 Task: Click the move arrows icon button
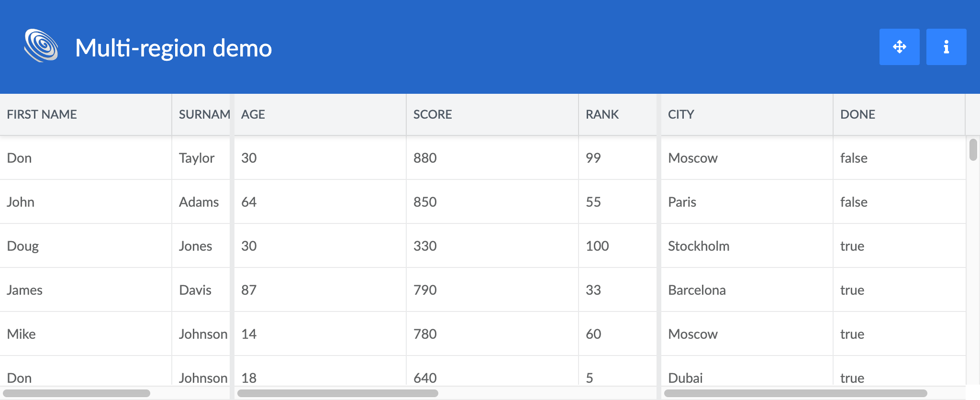point(899,47)
